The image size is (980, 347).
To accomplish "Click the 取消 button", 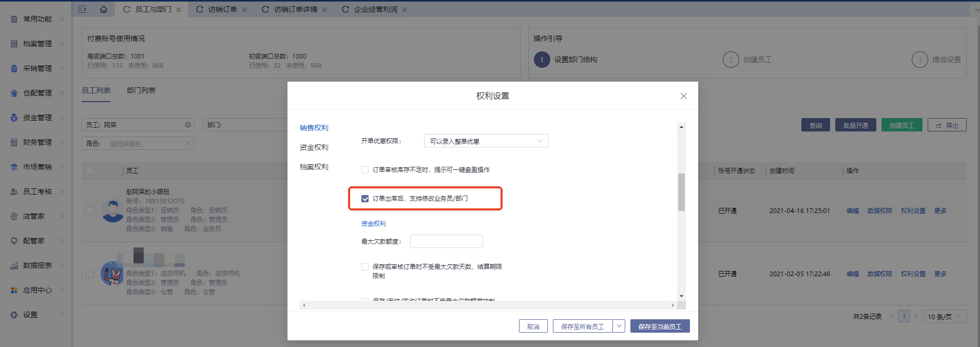I will tap(533, 326).
